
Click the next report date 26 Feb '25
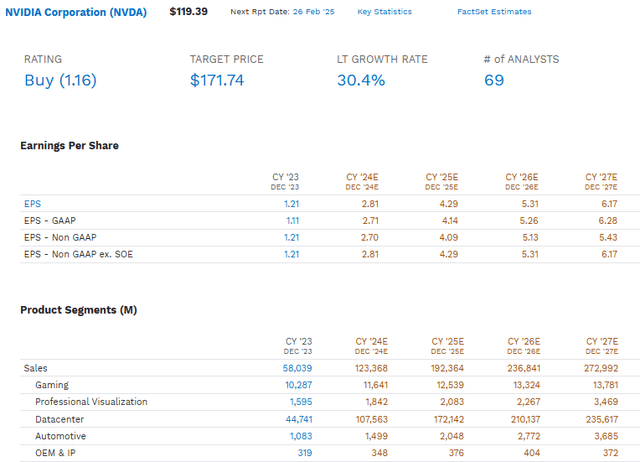coord(313,12)
